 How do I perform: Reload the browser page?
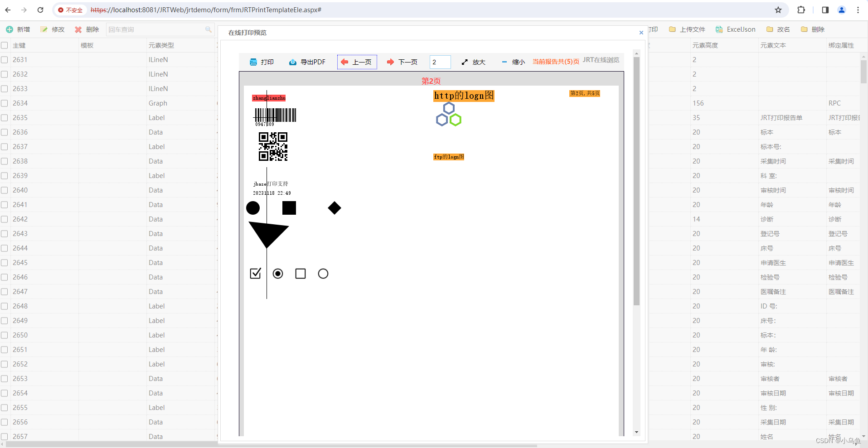coord(40,10)
